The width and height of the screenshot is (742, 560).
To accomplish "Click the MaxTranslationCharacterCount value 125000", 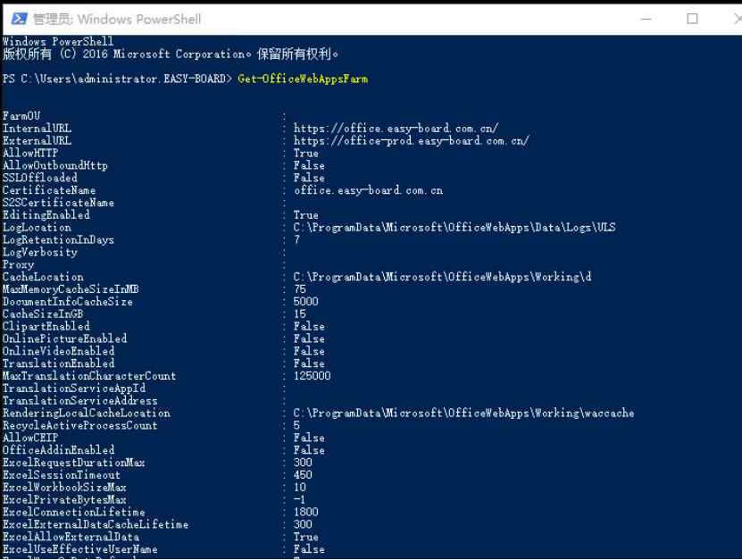I will click(x=312, y=376).
